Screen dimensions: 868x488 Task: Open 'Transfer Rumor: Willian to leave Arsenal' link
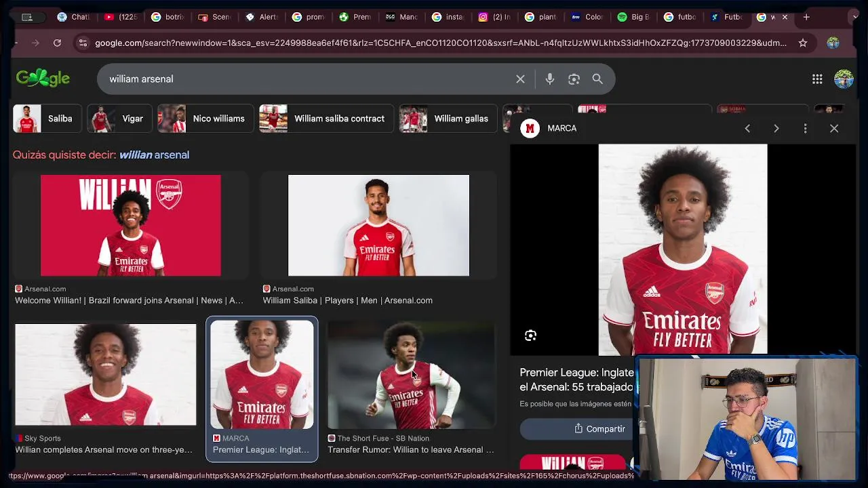[x=411, y=449]
